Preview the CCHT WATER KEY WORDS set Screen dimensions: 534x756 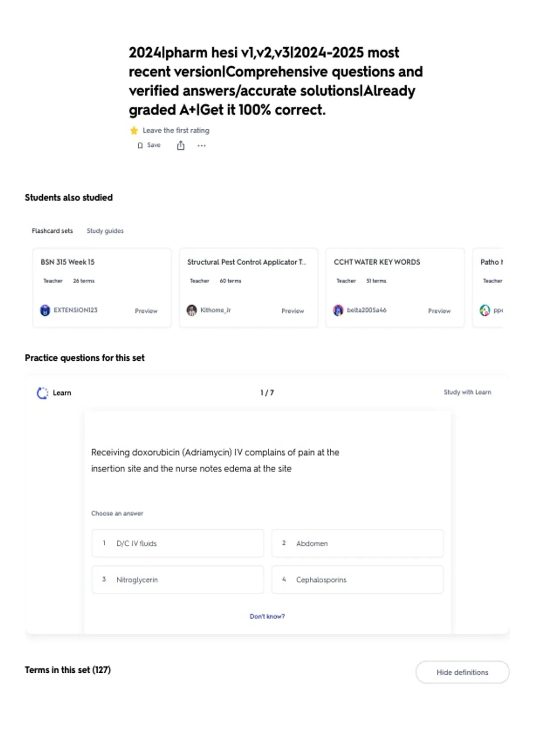tap(439, 311)
